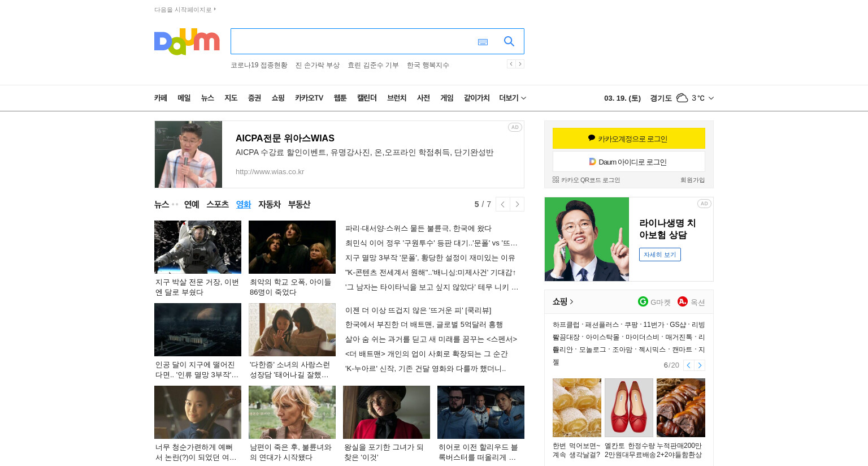Open 카페 in navigation bar

click(x=160, y=98)
